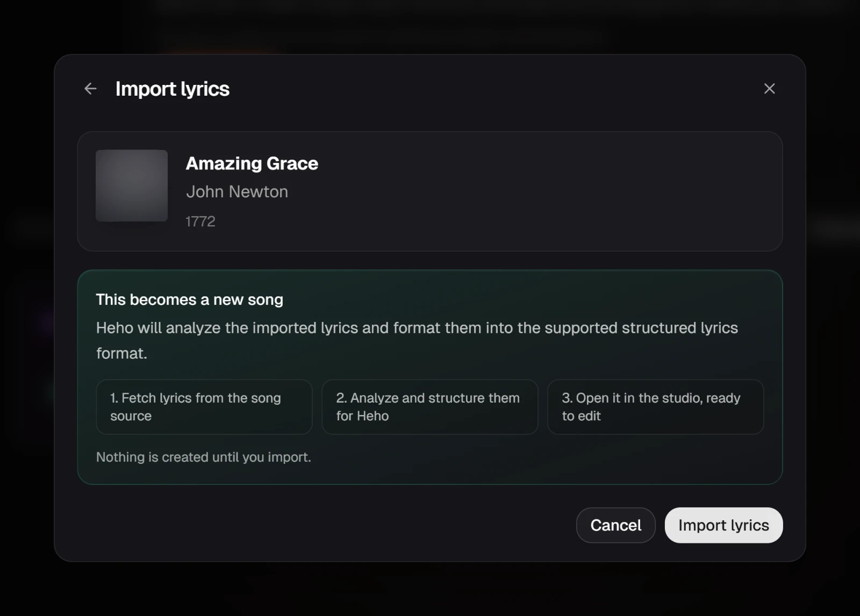Go back using the left arrow icon
Screen dimensions: 860x616
pyautogui.click(x=90, y=89)
